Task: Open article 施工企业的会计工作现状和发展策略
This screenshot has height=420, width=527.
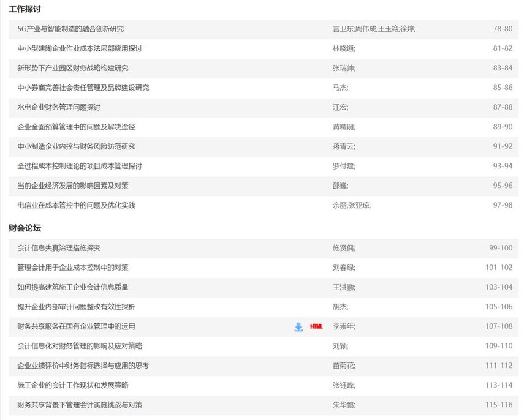Action: click(73, 386)
